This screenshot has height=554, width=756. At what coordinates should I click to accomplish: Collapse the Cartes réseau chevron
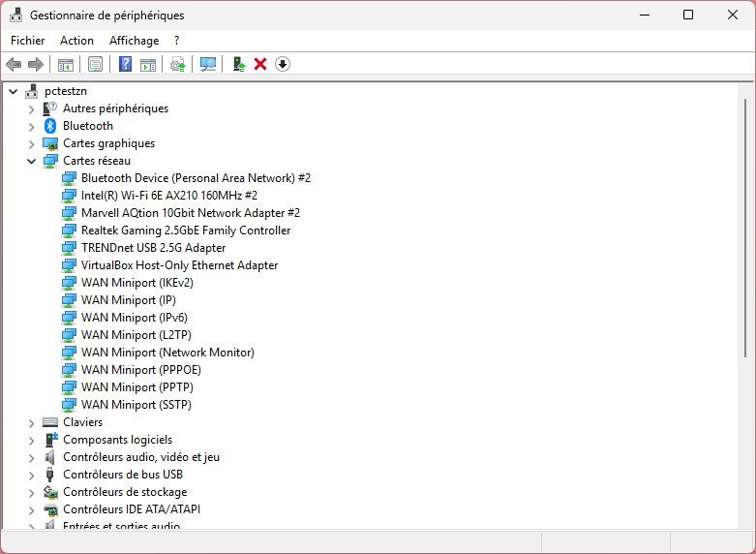point(31,161)
